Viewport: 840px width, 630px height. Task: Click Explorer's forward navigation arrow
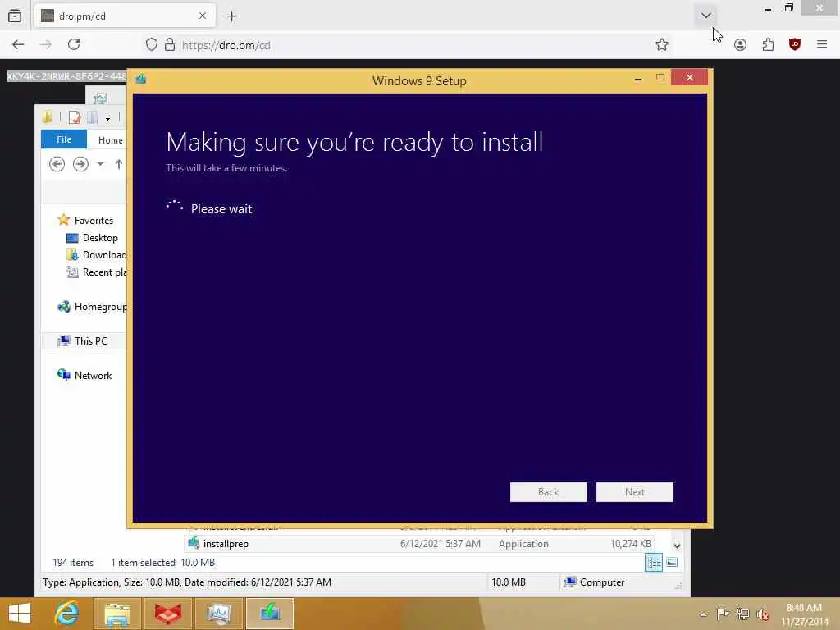(80, 164)
